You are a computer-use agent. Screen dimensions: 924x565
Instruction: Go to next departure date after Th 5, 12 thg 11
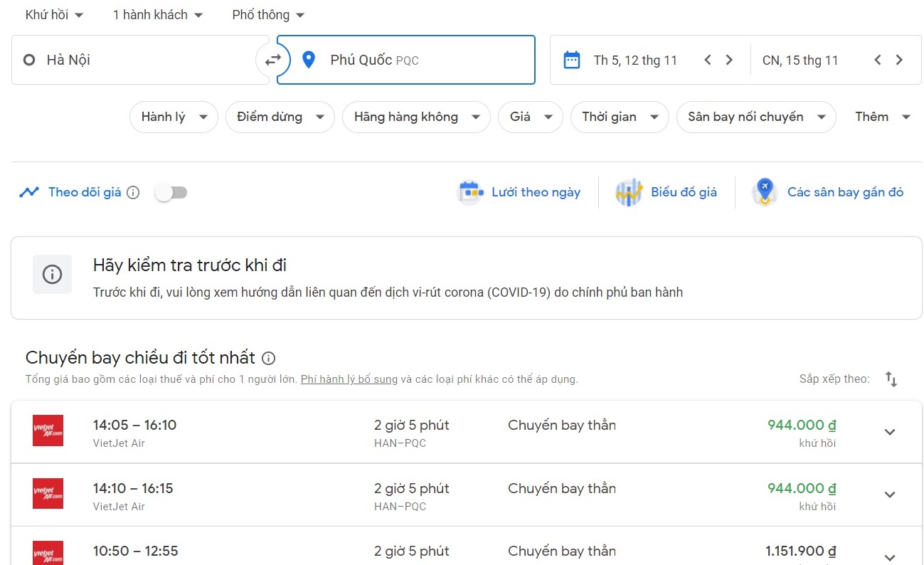click(729, 60)
